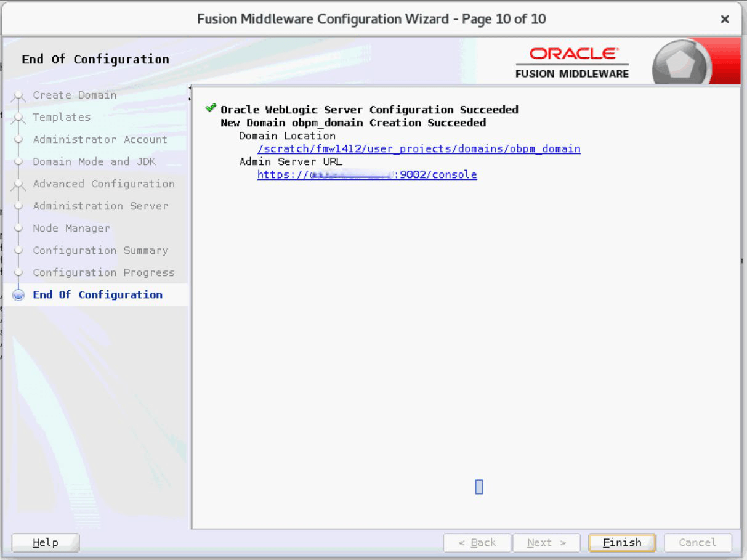
Task: Open the obpm_domain domain location link
Action: (x=419, y=148)
